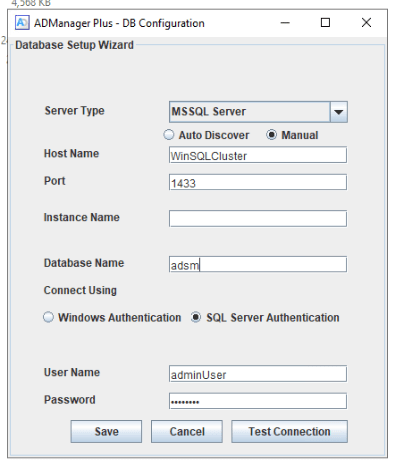This screenshot has height=474, width=396.
Task: Minimize the DB Configuration window
Action: click(285, 23)
